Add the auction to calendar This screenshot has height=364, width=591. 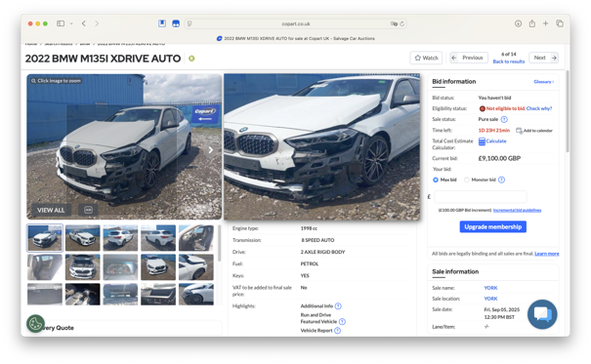(x=534, y=131)
